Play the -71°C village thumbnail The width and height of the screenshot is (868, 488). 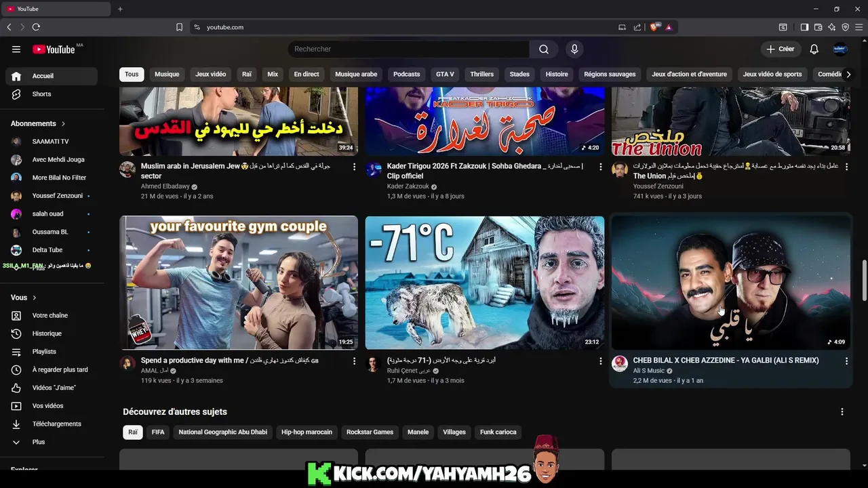485,283
